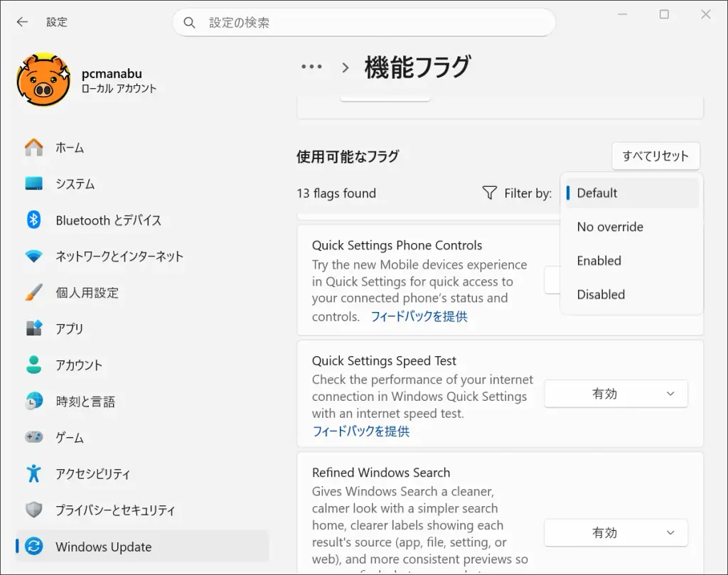
Task: Open the Home house icon
Action: pos(34,148)
